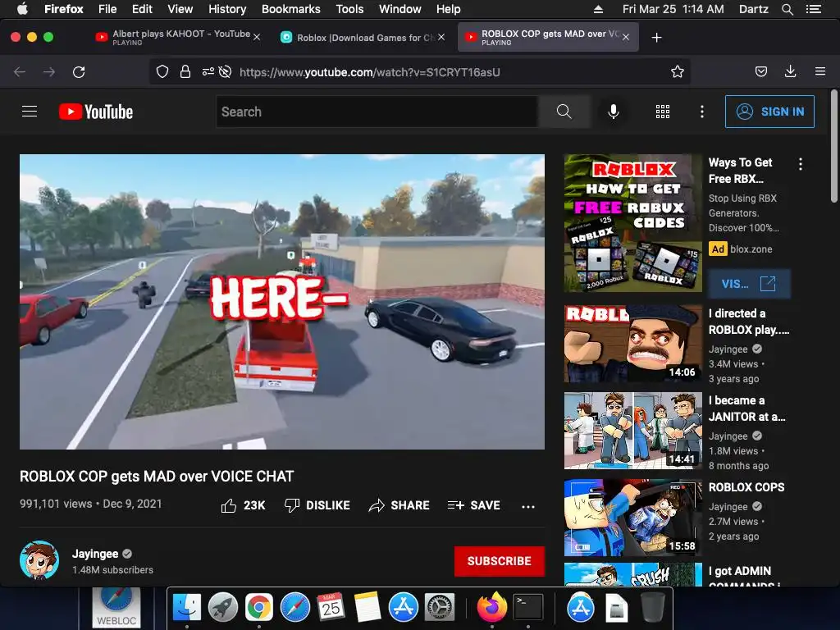
Task: Open Pocket save icon in Firefox toolbar
Action: point(760,72)
